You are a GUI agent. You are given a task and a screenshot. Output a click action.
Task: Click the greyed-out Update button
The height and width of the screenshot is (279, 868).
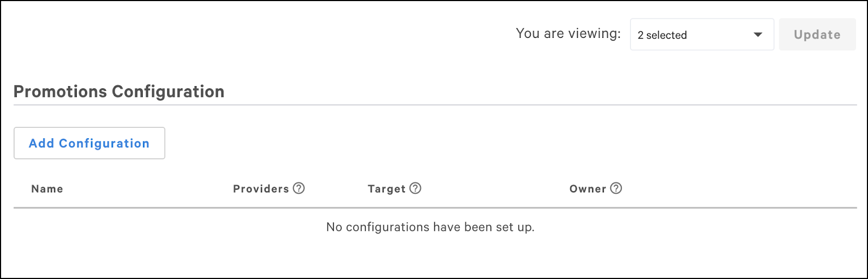(817, 35)
